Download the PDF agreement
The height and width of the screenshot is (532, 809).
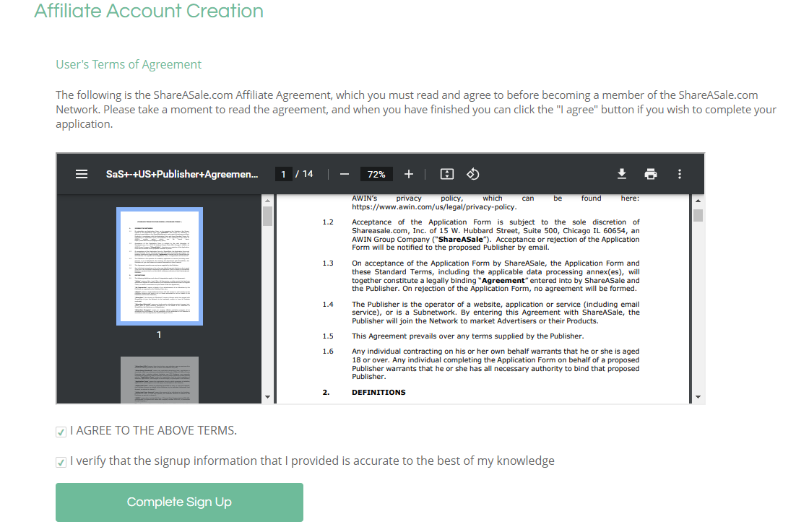coord(622,174)
